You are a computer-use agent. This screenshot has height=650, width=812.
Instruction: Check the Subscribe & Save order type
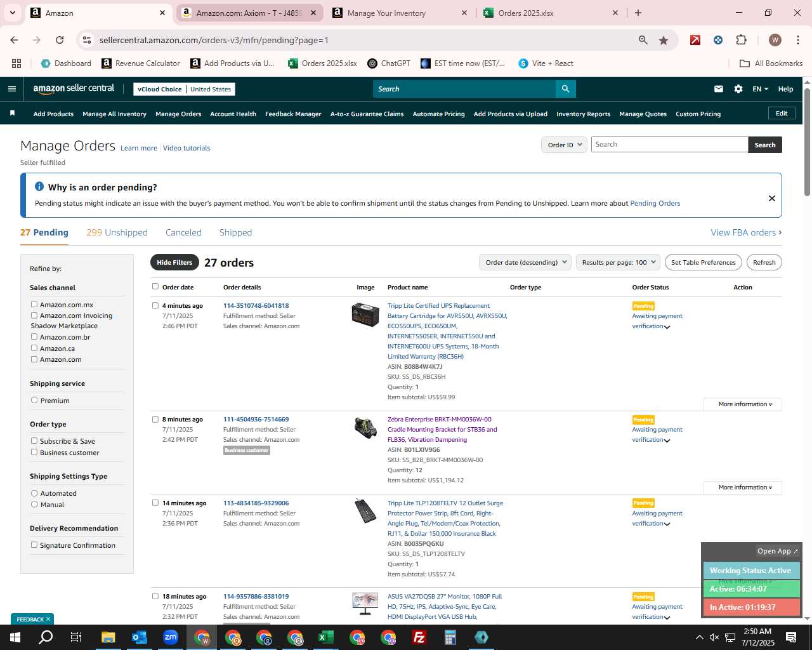(x=34, y=441)
